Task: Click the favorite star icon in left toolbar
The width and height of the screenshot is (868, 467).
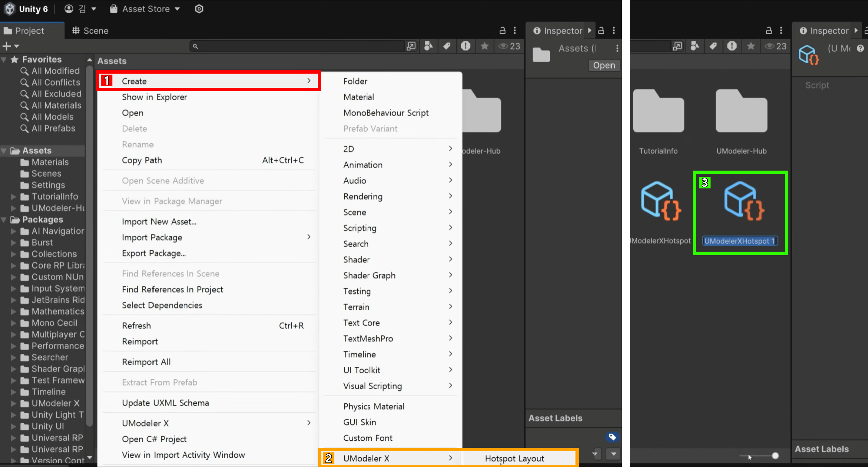Action: [484, 46]
